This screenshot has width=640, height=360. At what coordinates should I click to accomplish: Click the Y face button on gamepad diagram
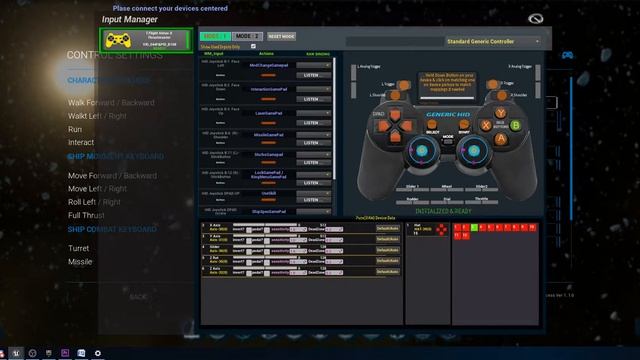pyautogui.click(x=501, y=113)
